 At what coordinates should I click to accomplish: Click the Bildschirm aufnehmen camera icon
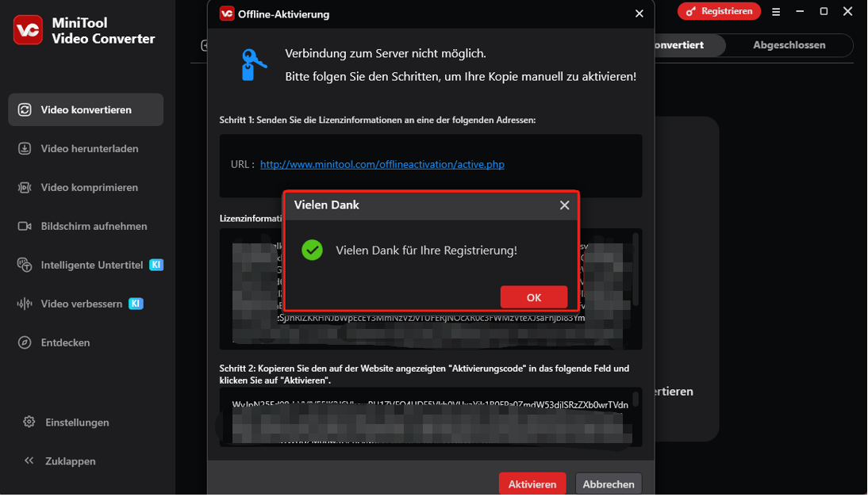click(25, 226)
